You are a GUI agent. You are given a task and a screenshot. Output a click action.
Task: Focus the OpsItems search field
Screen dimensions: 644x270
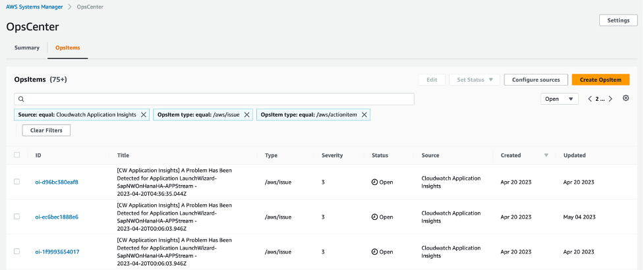click(218, 99)
